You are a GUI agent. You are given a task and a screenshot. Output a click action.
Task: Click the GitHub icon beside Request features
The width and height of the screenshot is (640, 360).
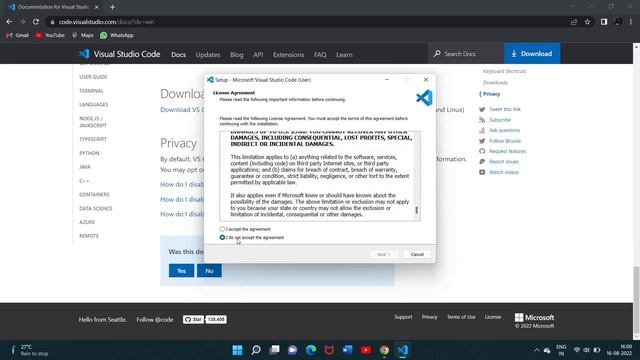pos(482,151)
